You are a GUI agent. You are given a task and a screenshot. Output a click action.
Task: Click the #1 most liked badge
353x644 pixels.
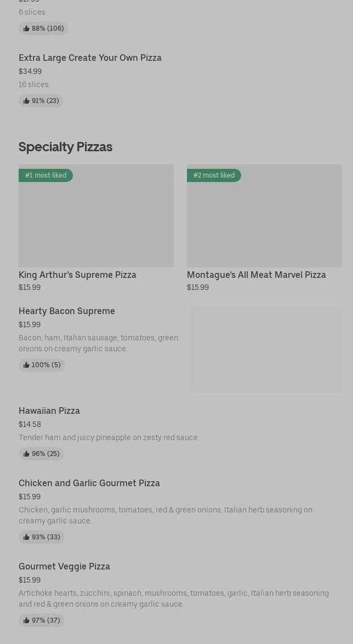coord(45,175)
